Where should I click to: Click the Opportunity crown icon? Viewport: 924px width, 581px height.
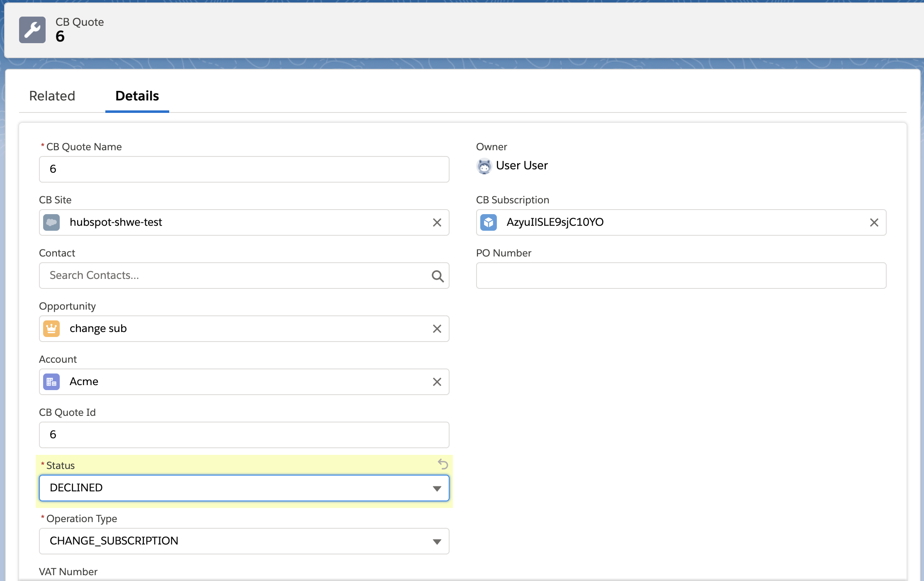(x=51, y=329)
